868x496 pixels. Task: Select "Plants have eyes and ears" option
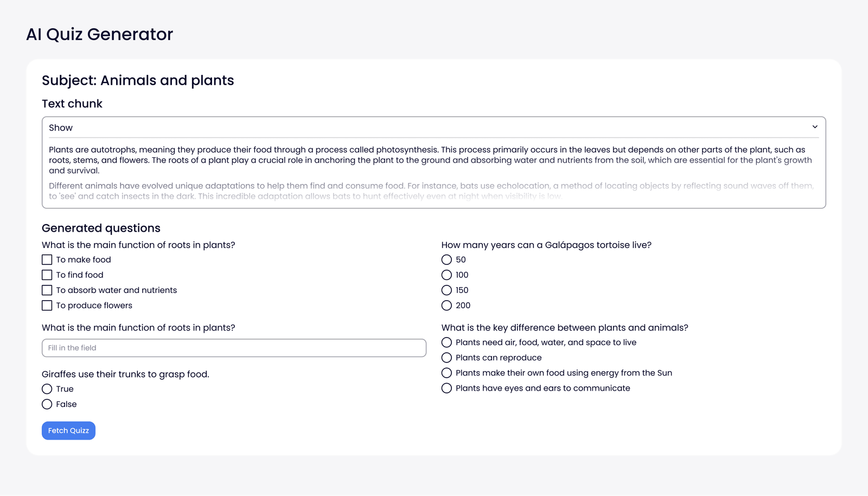(446, 388)
